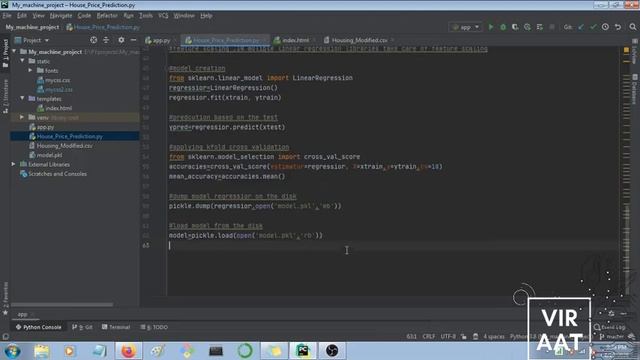The image size is (640, 360).
Task: Open the Git tool window button
Action: 82,327
